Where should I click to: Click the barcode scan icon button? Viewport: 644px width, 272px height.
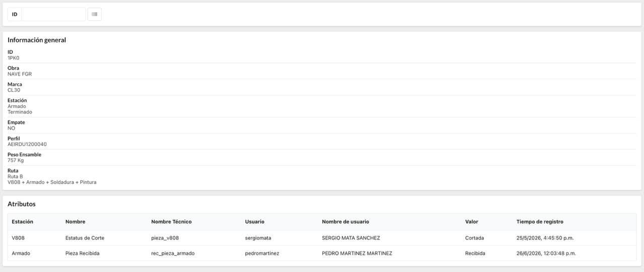click(x=95, y=14)
